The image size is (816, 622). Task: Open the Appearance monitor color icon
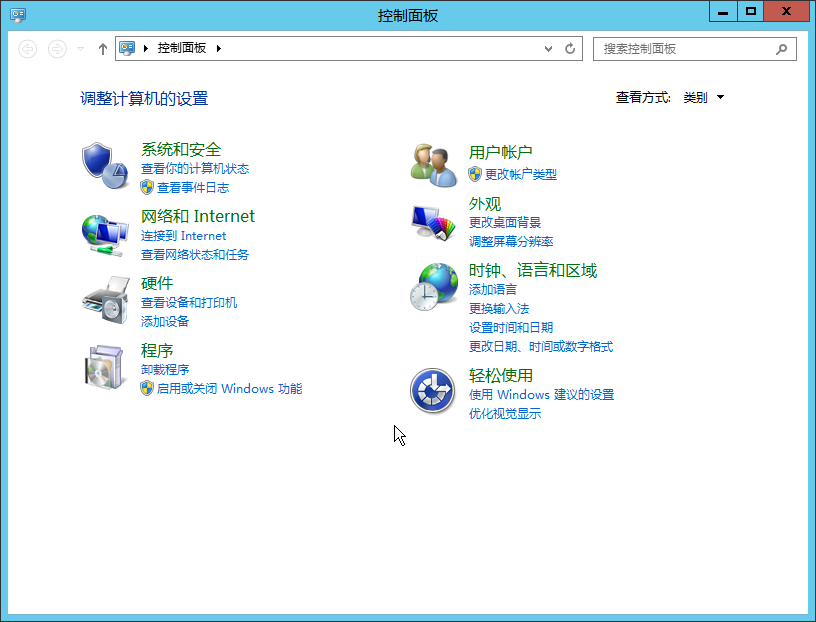434,223
